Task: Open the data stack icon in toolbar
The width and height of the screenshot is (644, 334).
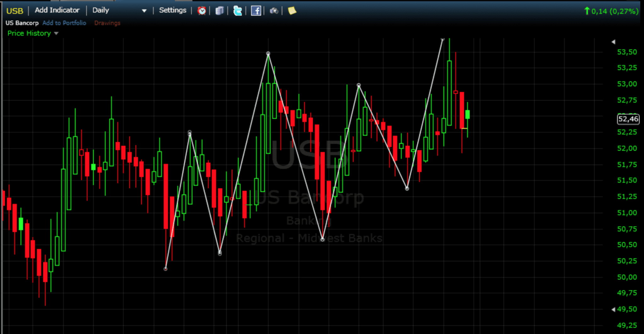Action: [219, 11]
